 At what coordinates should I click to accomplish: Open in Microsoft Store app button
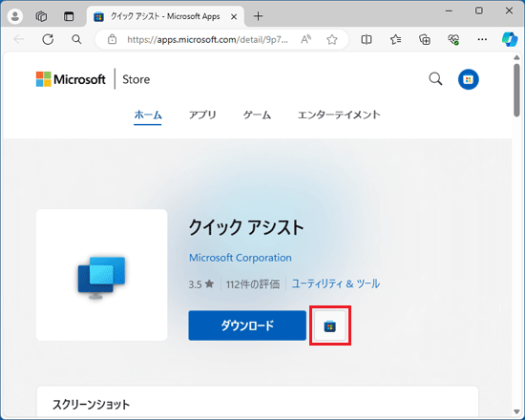pyautogui.click(x=330, y=325)
